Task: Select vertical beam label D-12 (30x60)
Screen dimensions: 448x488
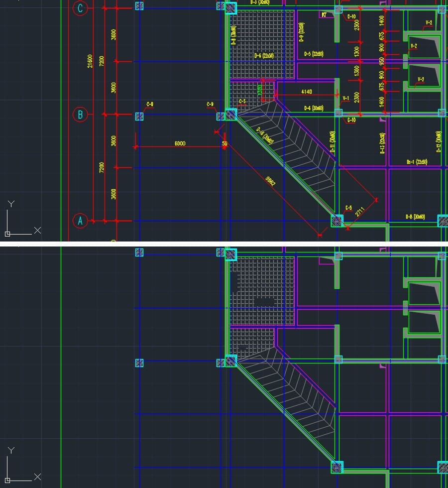Action: click(x=439, y=141)
